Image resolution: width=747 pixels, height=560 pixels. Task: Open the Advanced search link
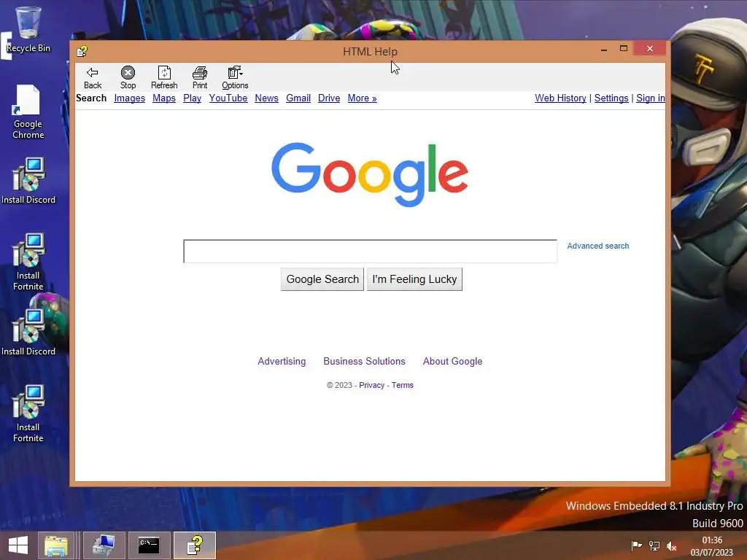click(598, 246)
